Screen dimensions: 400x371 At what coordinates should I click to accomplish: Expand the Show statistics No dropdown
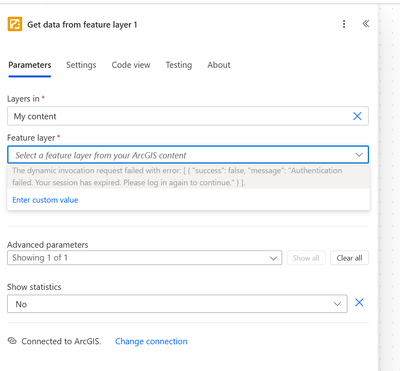pyautogui.click(x=177, y=304)
